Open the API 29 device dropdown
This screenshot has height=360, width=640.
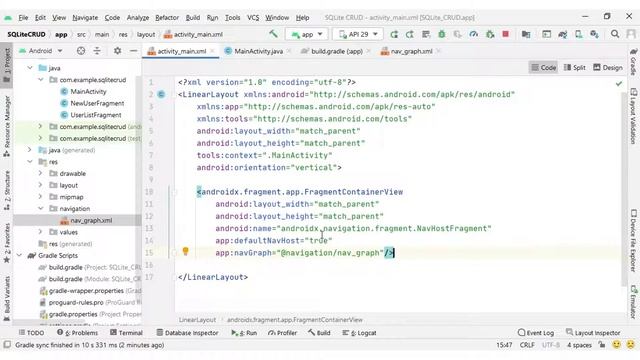pos(358,34)
